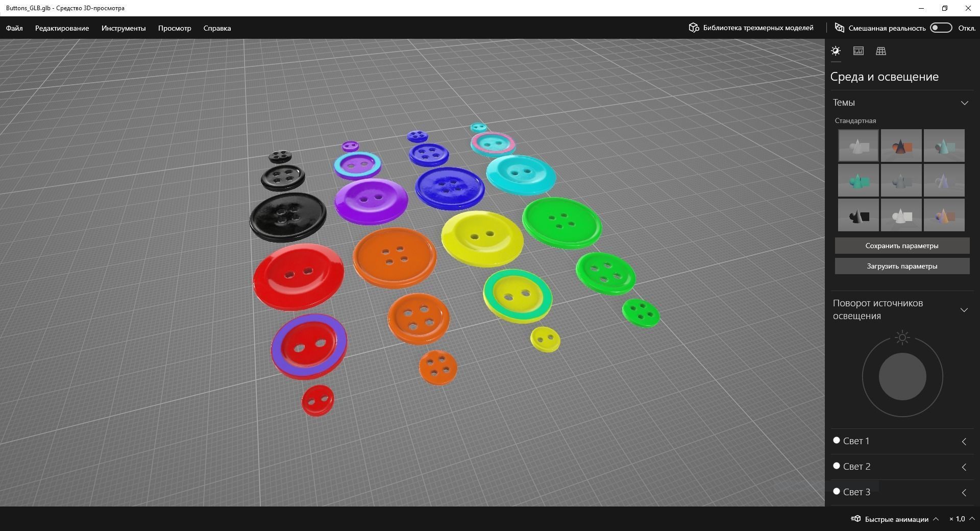Click the large red button model
This screenshot has width=980, height=531.
[298, 276]
